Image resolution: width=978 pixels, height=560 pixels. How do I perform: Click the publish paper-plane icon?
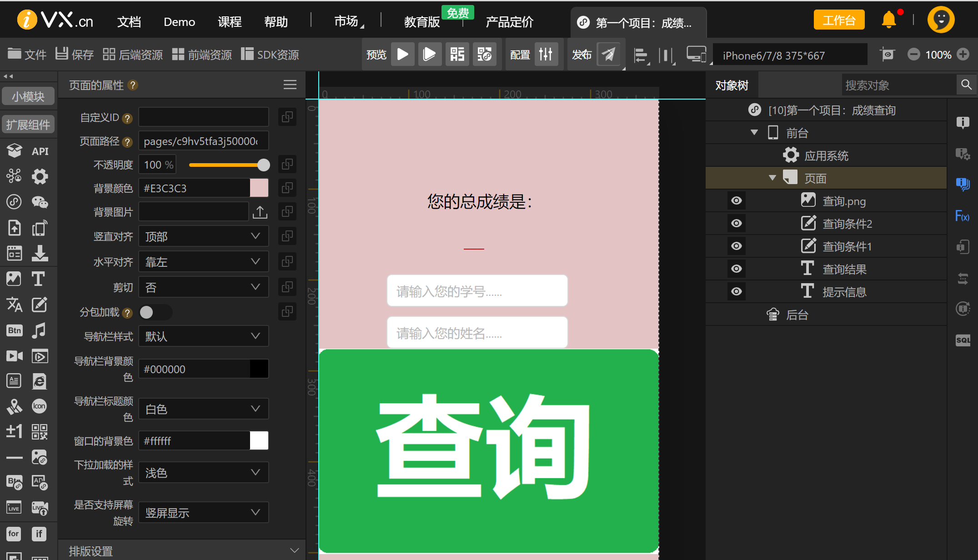pyautogui.click(x=608, y=55)
